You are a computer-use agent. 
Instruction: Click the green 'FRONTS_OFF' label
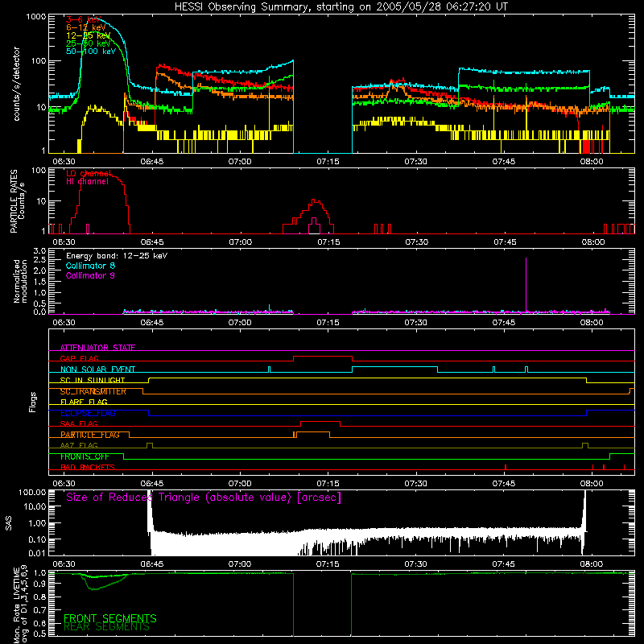point(85,456)
